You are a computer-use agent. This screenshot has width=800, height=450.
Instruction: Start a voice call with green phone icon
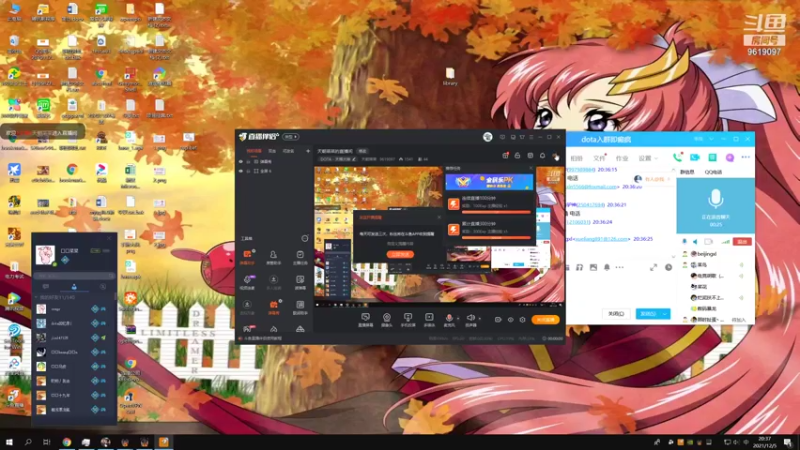677,157
